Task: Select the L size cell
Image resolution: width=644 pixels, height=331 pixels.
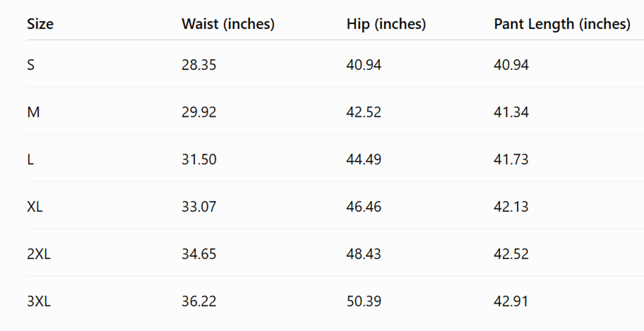Action: click(30, 159)
